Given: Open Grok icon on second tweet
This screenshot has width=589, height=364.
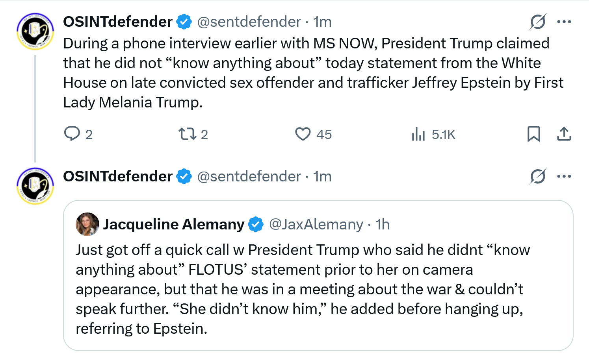Looking at the screenshot, I should 538,177.
